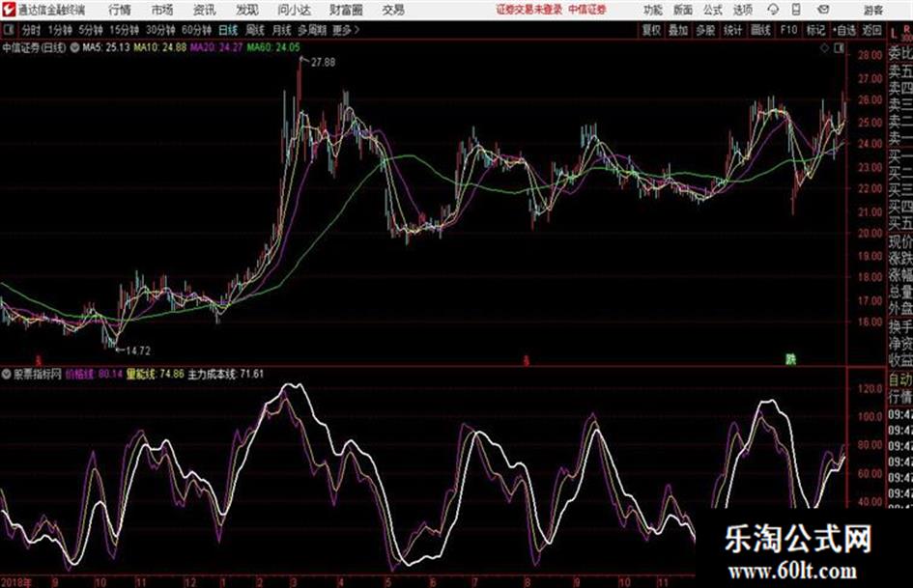Click the diamond icon at the chart's top right
This screenshot has height=588, width=913.
(824, 48)
